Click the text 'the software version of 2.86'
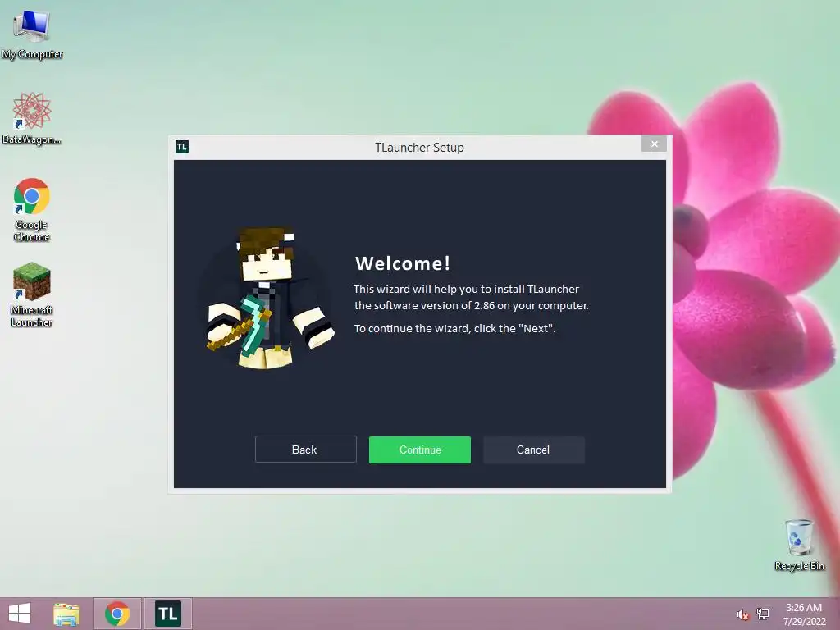 [424, 305]
